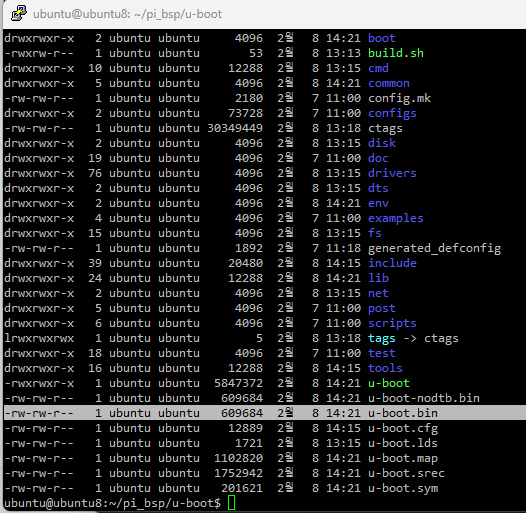Click the file size 53 of build.sh
Image resolution: width=526 pixels, height=513 pixels.
pyautogui.click(x=256, y=53)
